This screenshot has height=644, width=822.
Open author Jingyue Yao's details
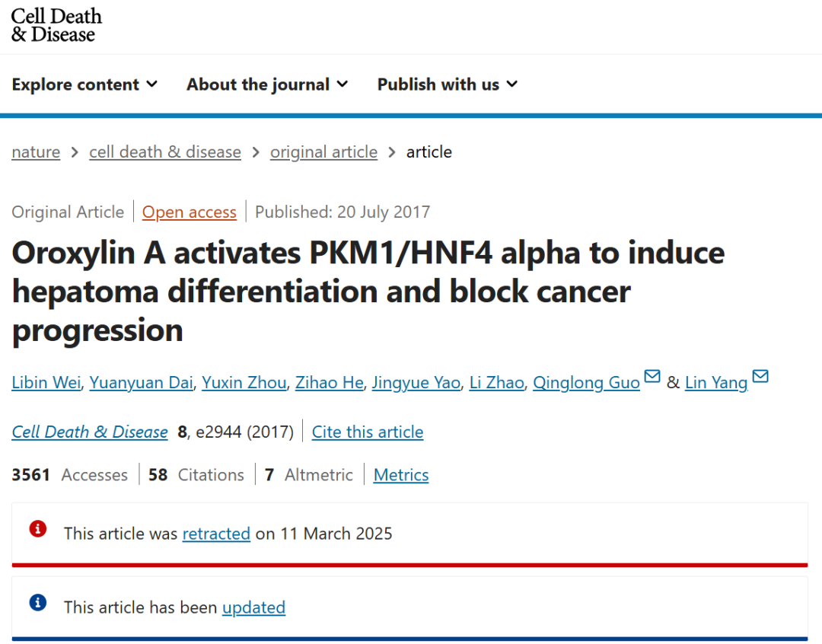point(416,382)
